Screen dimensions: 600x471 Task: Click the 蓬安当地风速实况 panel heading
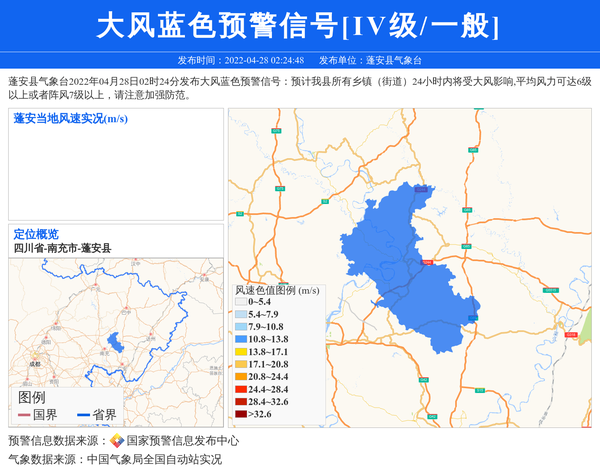pyautogui.click(x=72, y=119)
